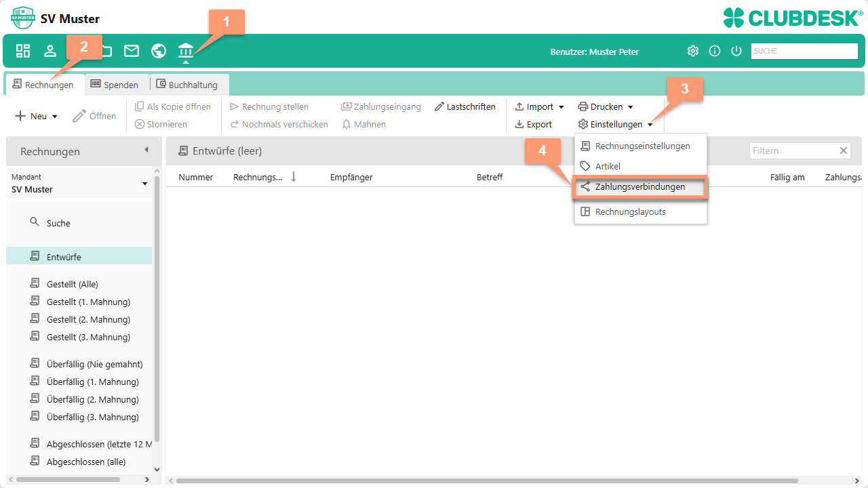Open the dashboard grid icon

coord(23,51)
